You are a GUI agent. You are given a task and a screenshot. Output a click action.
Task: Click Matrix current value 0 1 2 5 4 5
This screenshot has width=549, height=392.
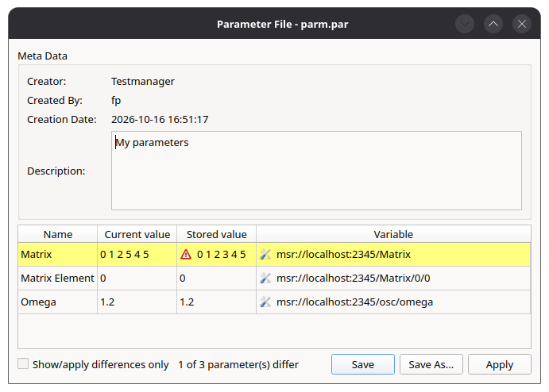pyautogui.click(x=137, y=254)
